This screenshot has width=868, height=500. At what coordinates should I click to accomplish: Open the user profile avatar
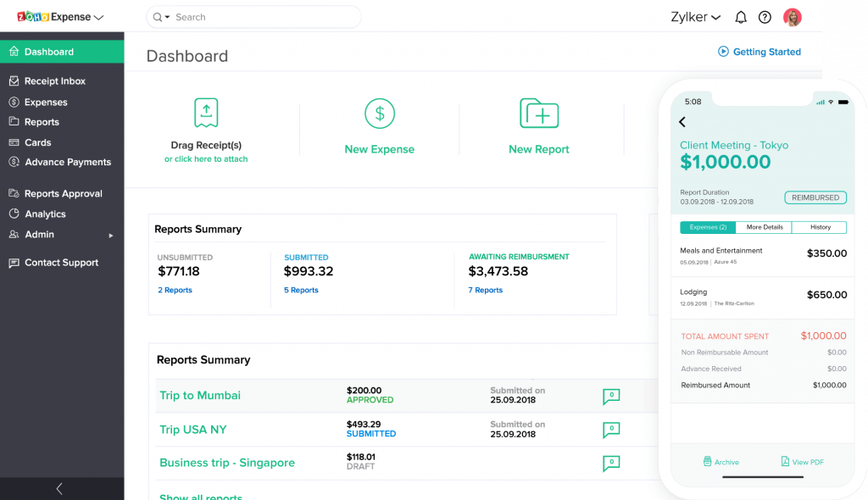pyautogui.click(x=793, y=17)
